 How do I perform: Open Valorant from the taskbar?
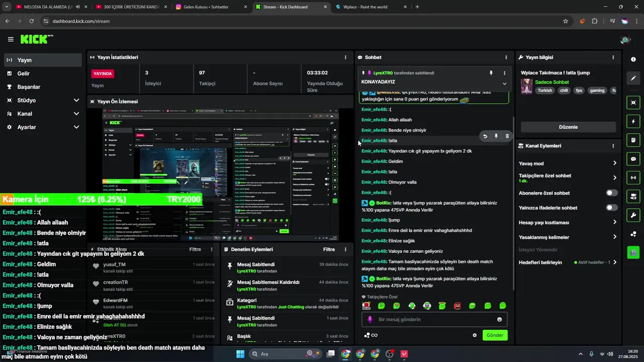tap(404, 354)
